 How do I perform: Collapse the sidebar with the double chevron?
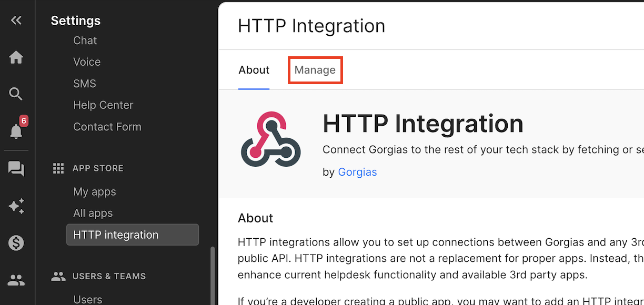pos(16,21)
